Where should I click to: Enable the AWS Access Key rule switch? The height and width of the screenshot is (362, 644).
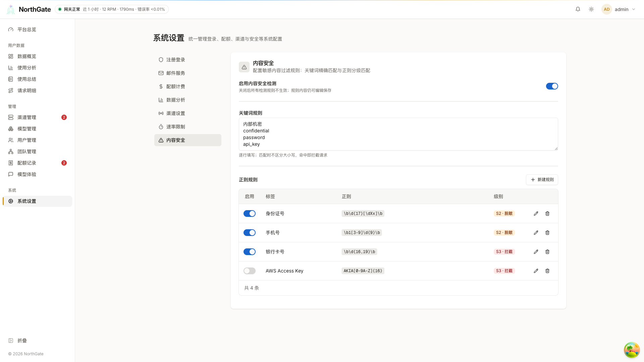(249, 271)
